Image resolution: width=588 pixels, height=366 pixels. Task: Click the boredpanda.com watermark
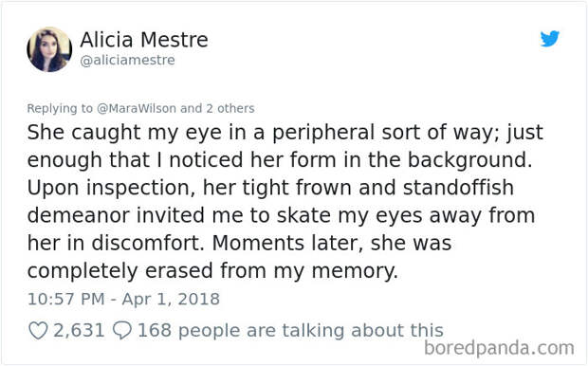499,348
